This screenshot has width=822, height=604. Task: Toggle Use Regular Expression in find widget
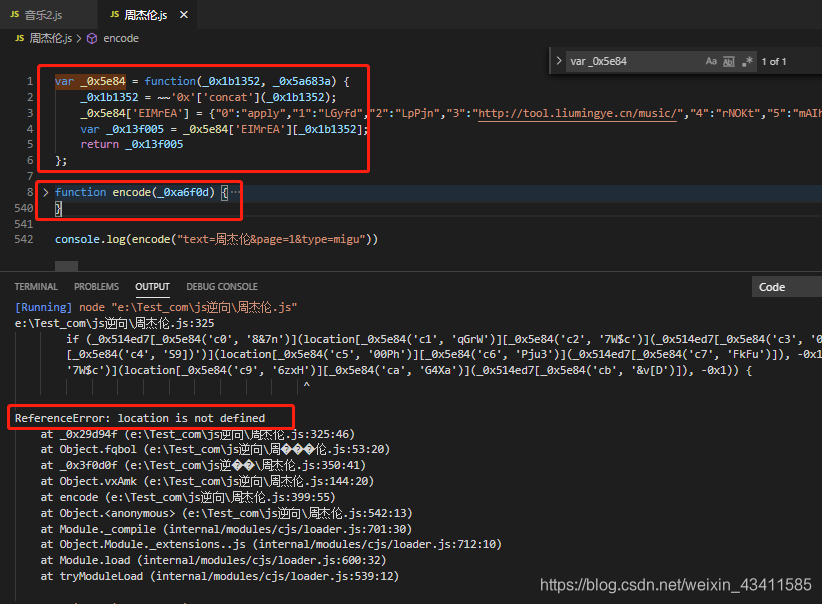[x=748, y=61]
